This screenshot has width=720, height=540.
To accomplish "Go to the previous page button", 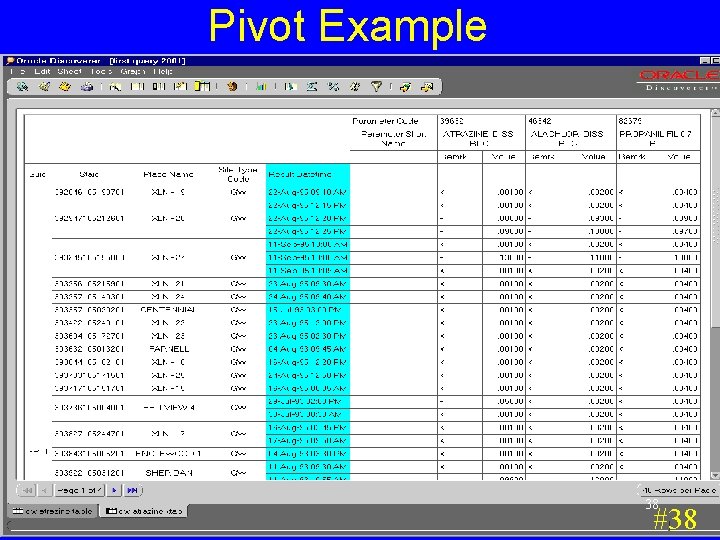I will pyautogui.click(x=44, y=490).
